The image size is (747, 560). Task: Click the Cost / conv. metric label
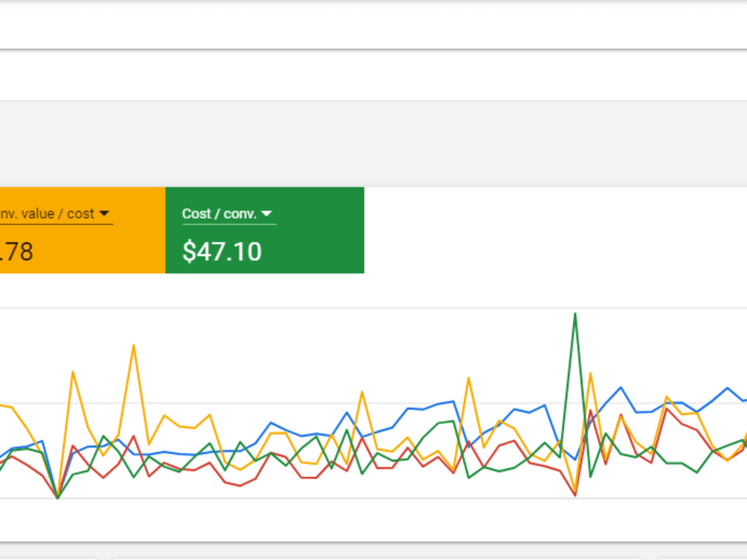pos(220,214)
